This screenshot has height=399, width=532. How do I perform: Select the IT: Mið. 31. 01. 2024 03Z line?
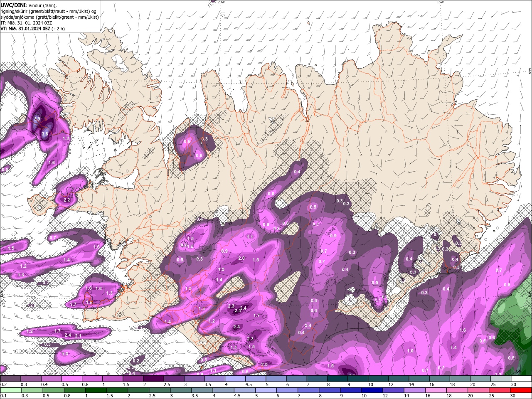point(26,23)
